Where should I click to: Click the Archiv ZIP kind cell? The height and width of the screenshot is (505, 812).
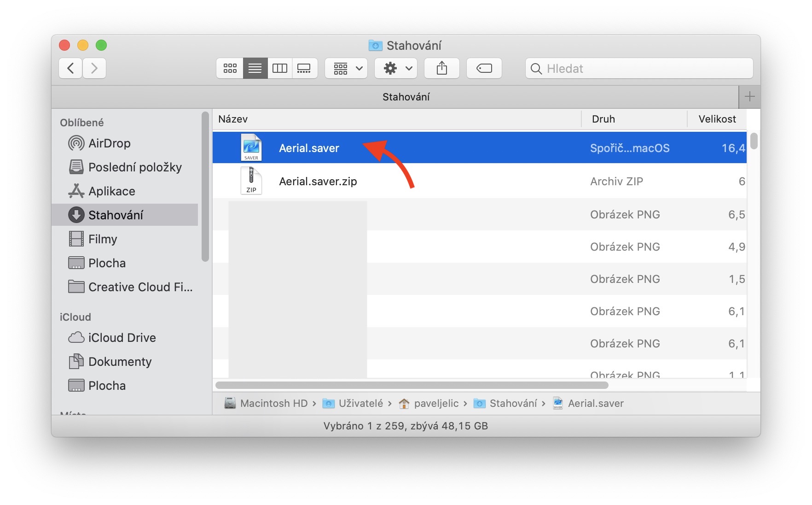(x=616, y=182)
